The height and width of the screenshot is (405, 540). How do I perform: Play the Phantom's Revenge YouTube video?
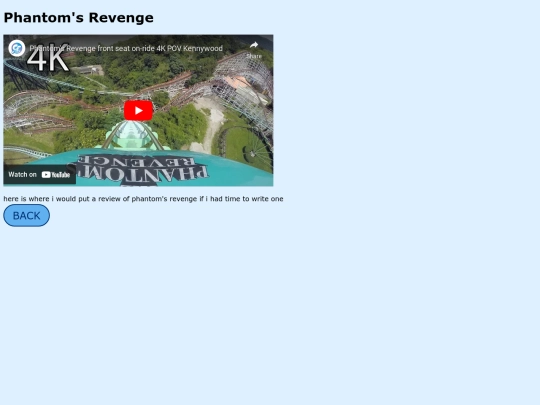click(138, 111)
